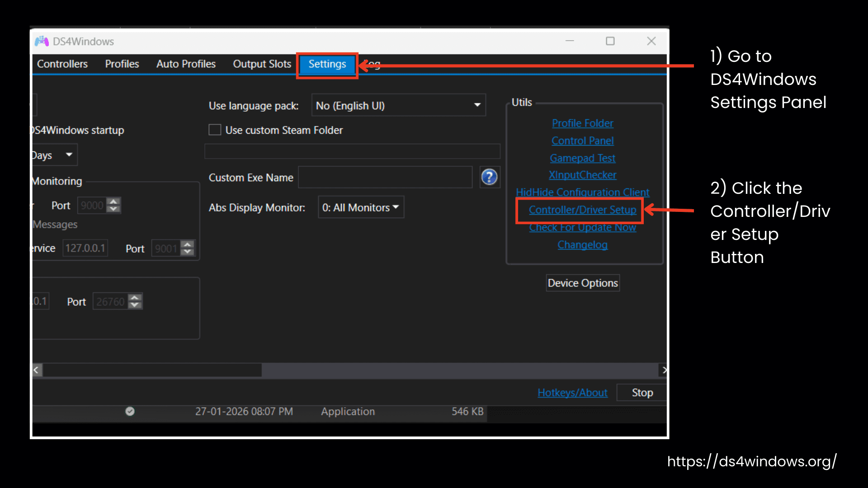
Task: Click the 127.0.0.1 address field
Action: [85, 248]
